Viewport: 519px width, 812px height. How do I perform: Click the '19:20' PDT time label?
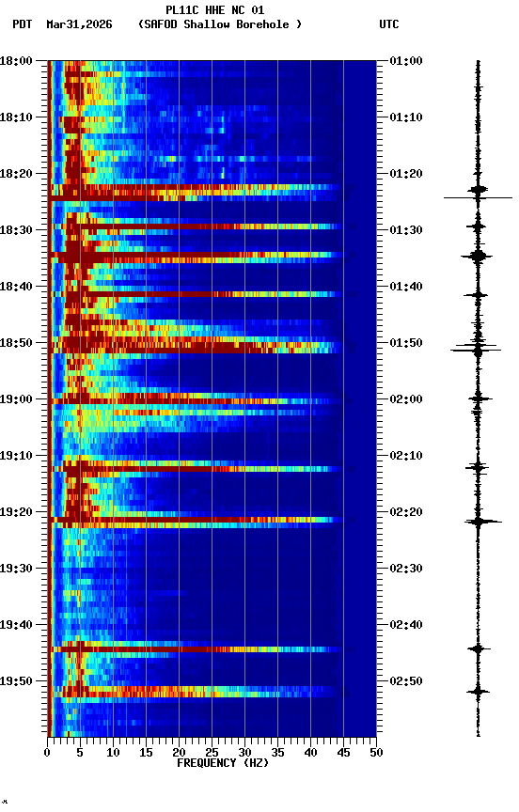(16, 512)
